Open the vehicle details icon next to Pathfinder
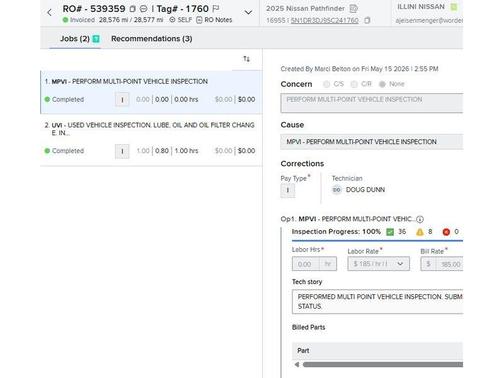 pos(353,8)
